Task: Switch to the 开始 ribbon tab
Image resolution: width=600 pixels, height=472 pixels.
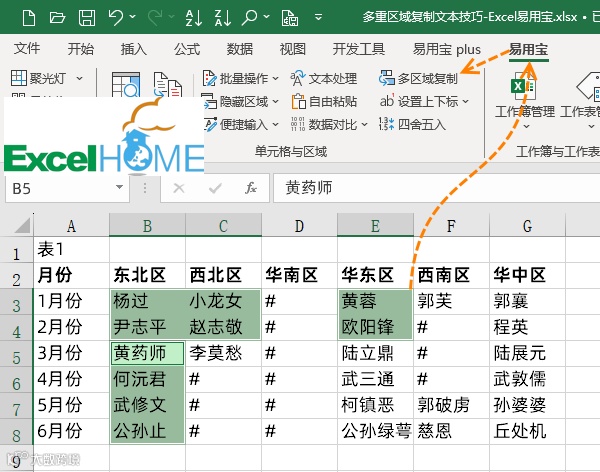Action: click(x=80, y=49)
